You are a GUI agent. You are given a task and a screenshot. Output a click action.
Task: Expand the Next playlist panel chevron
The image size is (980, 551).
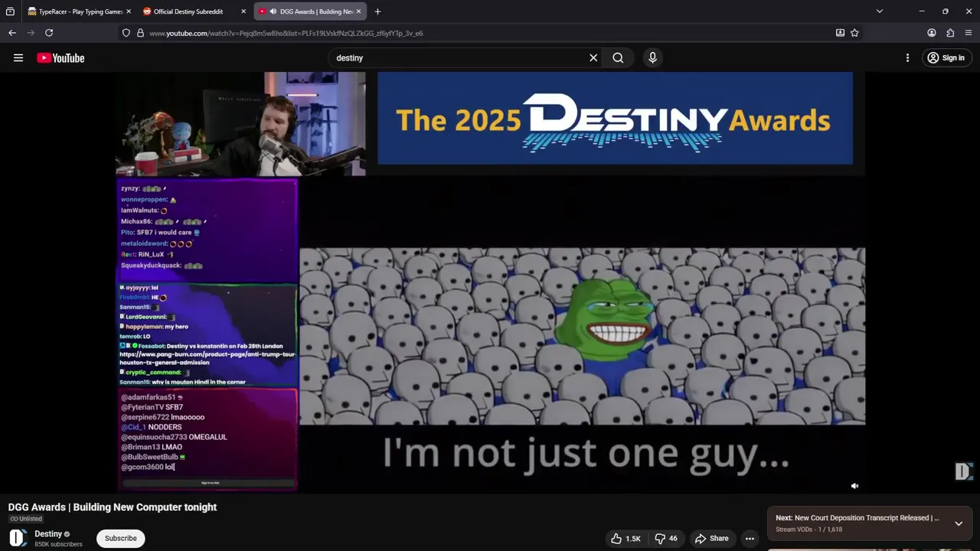(959, 523)
